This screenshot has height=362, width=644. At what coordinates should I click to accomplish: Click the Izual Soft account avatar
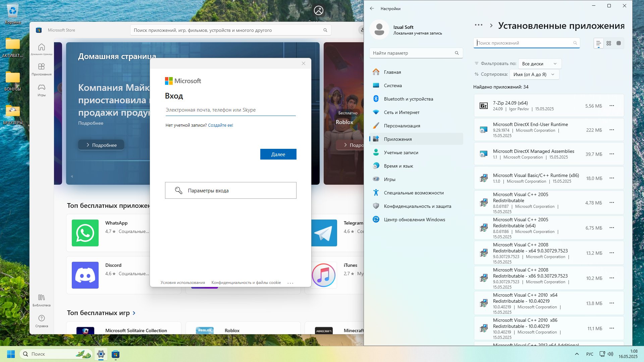(379, 29)
